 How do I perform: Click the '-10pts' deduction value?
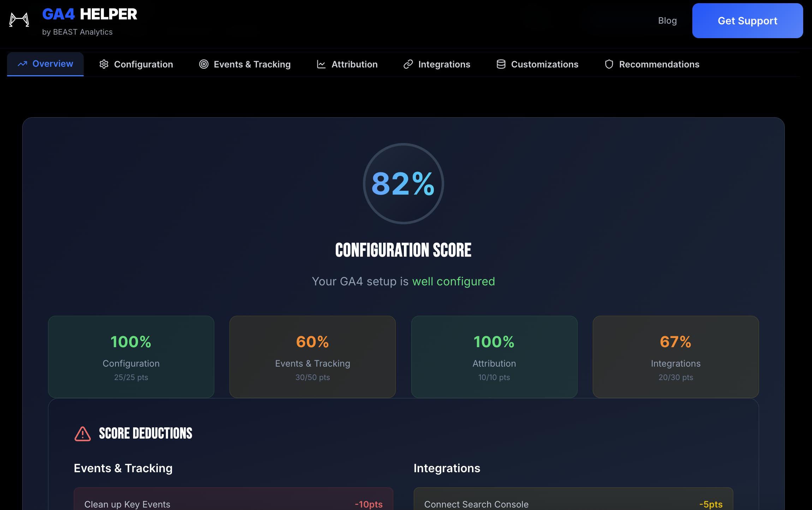click(369, 504)
